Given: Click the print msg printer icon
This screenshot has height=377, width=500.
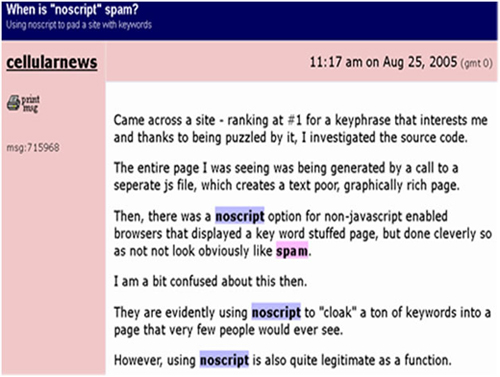Looking at the screenshot, I should tap(23, 103).
